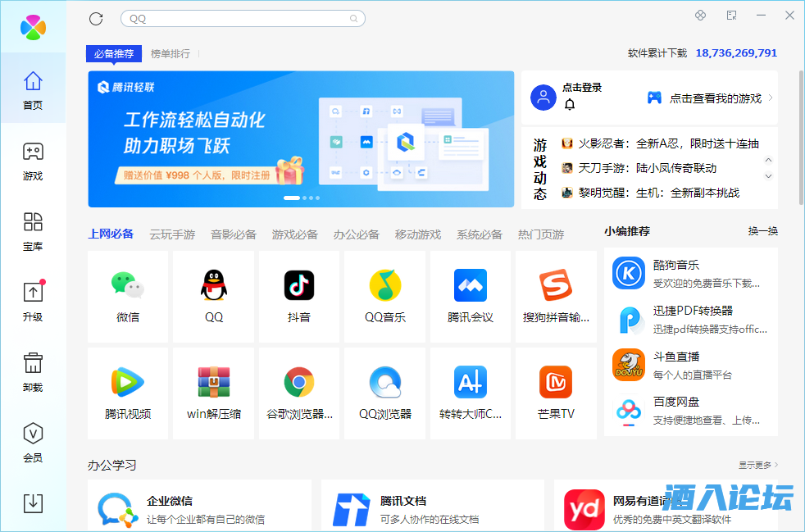Select the last banner carousel dot

317,198
